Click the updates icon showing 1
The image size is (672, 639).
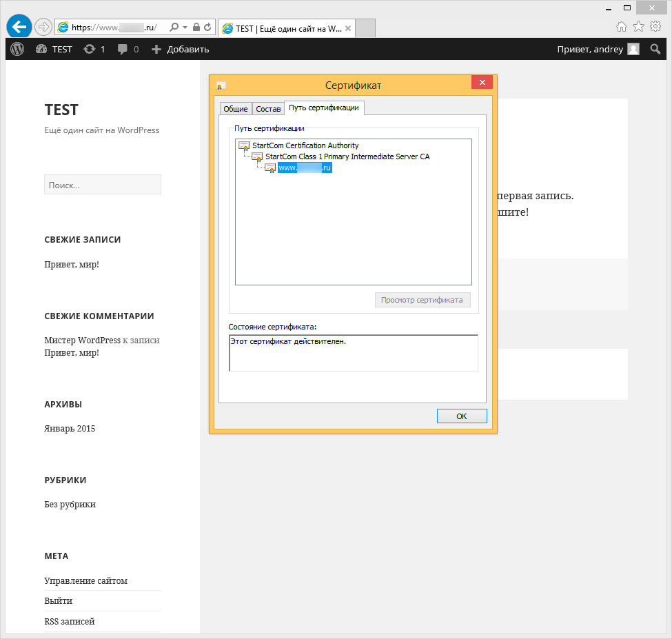[94, 49]
